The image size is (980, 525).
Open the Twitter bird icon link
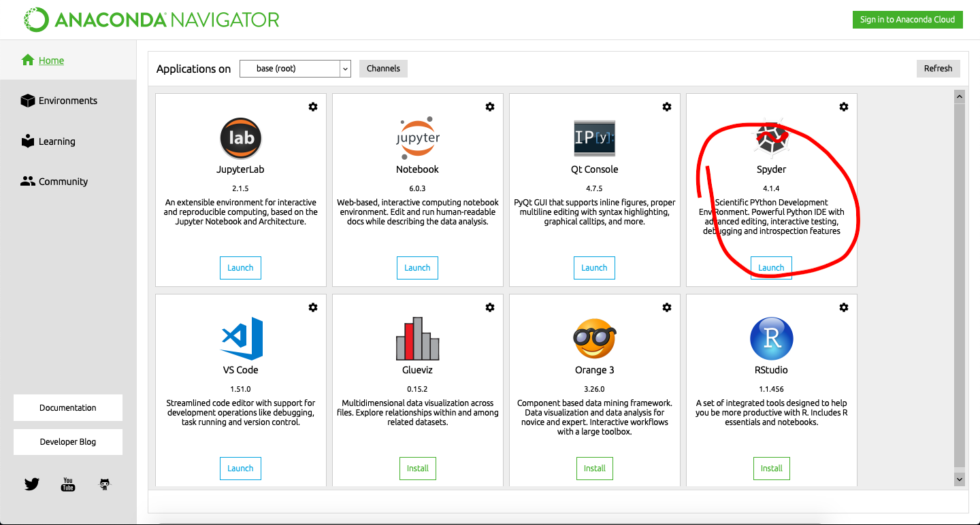(x=32, y=484)
